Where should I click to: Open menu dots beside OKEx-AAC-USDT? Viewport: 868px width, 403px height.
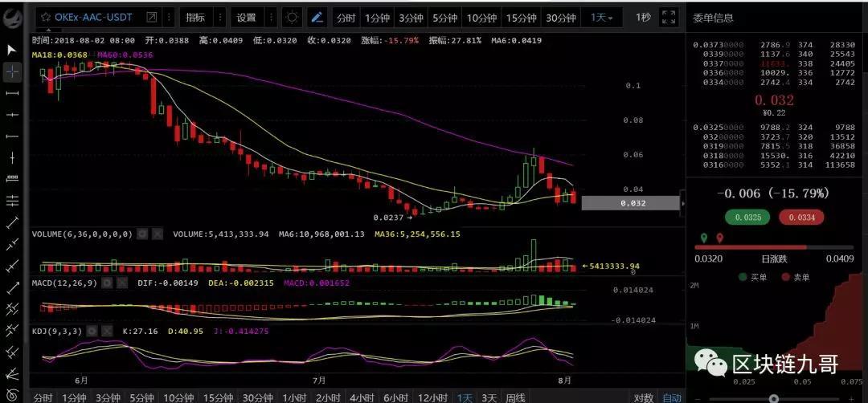168,17
